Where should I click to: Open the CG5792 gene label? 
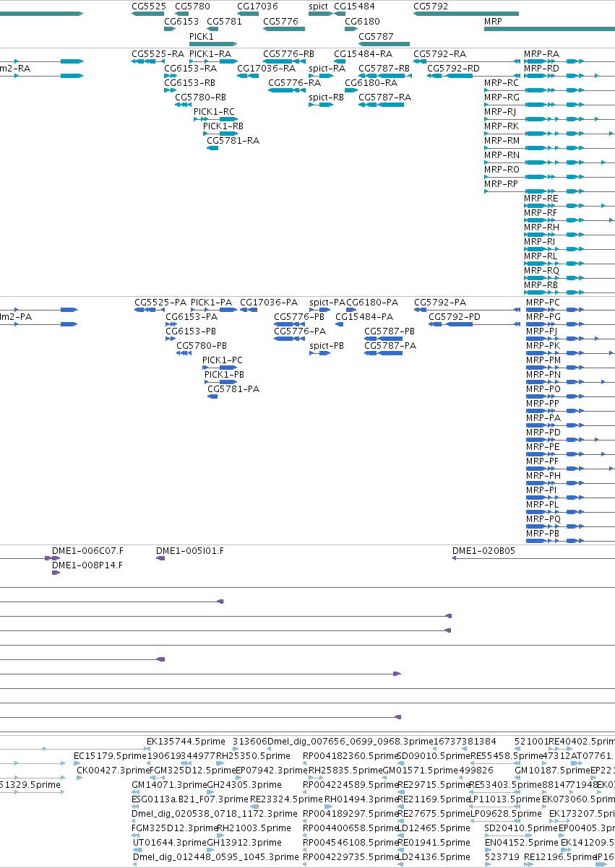point(431,6)
